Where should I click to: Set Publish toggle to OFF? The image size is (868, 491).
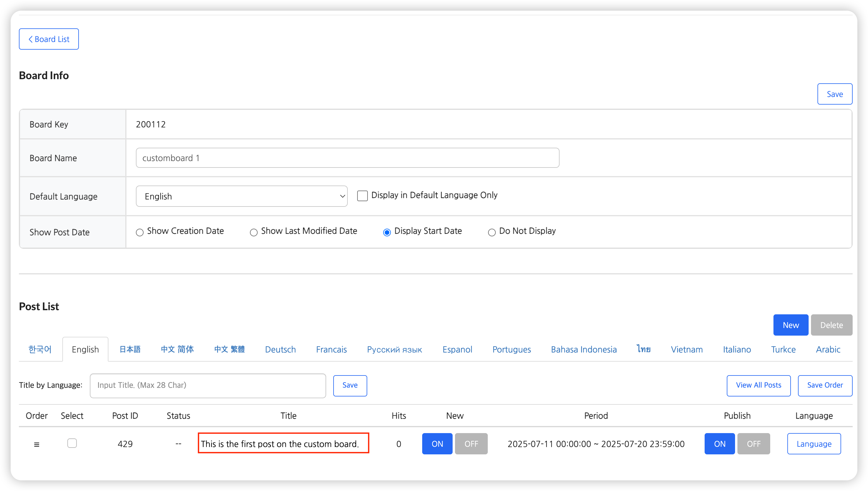753,444
